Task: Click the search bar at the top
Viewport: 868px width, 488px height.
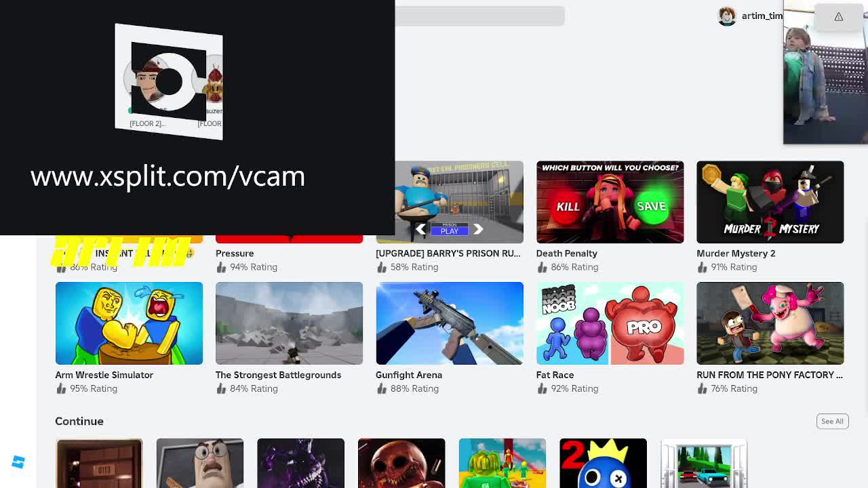Action: click(480, 16)
